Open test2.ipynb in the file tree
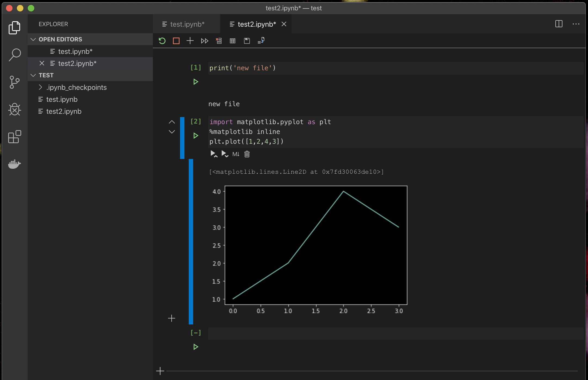This screenshot has height=380, width=588. coord(64,111)
